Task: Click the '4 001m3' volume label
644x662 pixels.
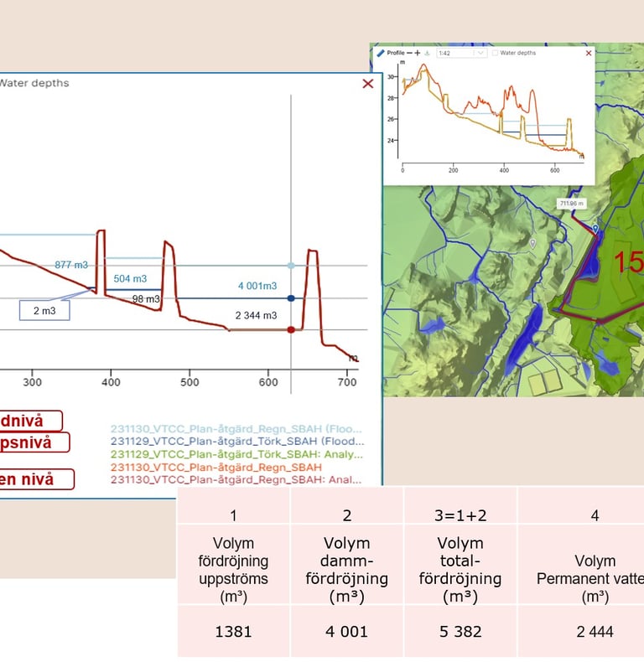Action: [257, 286]
